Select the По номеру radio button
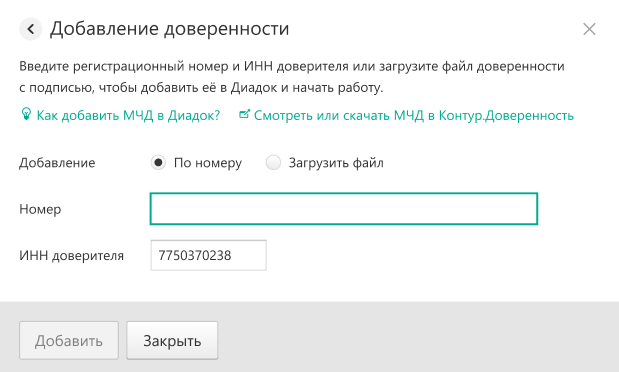619x372 pixels. (x=158, y=162)
